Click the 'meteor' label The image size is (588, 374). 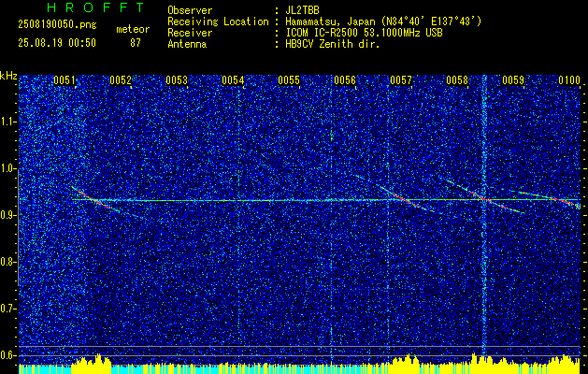point(133,29)
